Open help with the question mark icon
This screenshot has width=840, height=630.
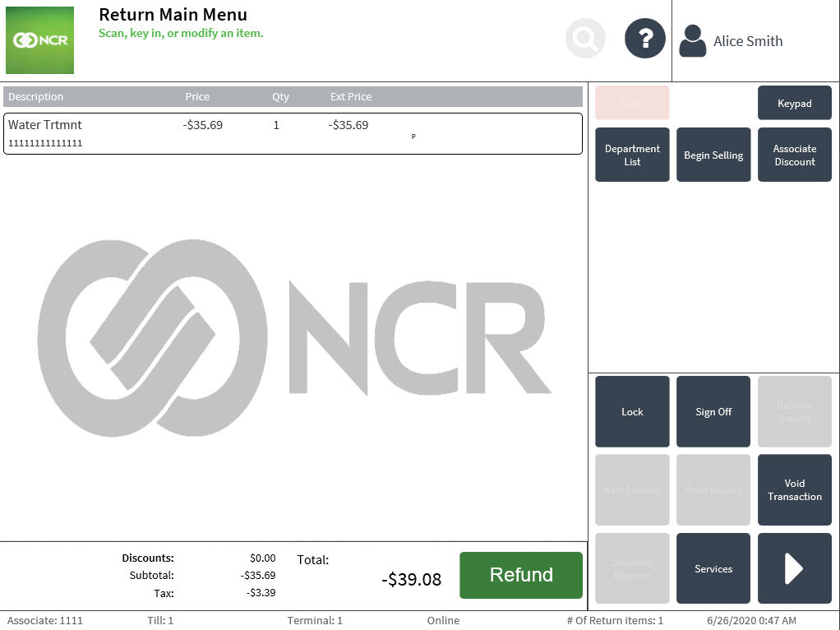[645, 38]
